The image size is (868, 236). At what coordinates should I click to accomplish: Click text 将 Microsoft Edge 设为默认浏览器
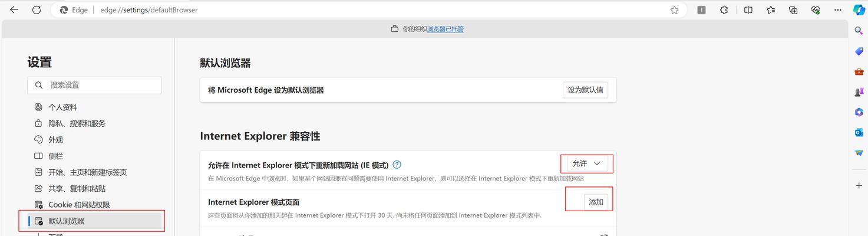(x=266, y=90)
